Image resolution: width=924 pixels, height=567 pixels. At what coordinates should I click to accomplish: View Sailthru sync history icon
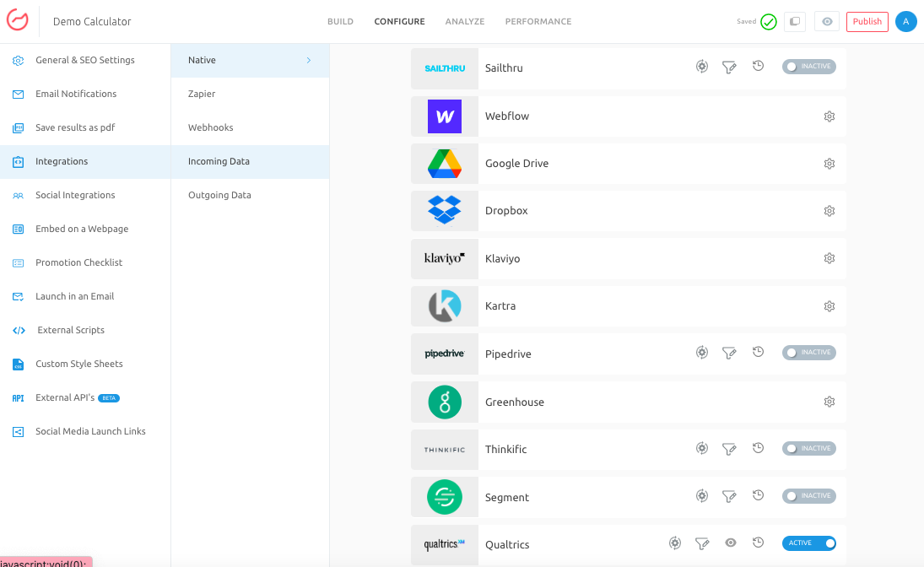pyautogui.click(x=759, y=66)
